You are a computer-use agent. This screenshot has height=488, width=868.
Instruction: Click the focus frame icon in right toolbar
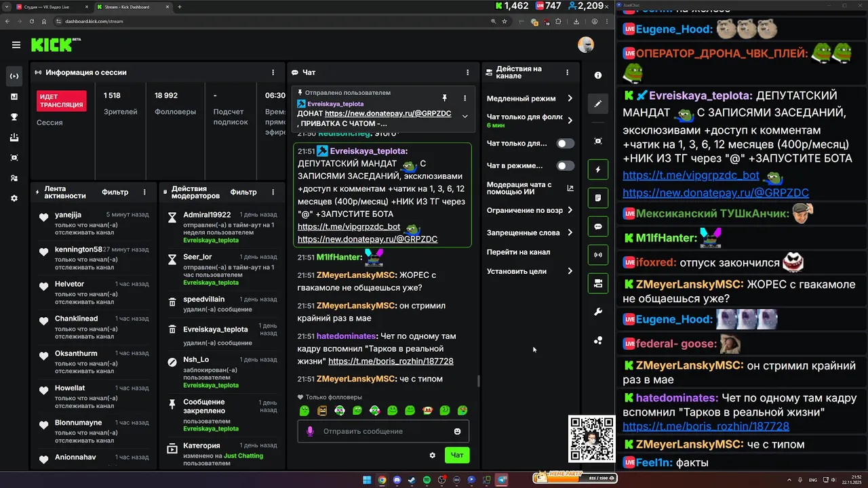598,141
